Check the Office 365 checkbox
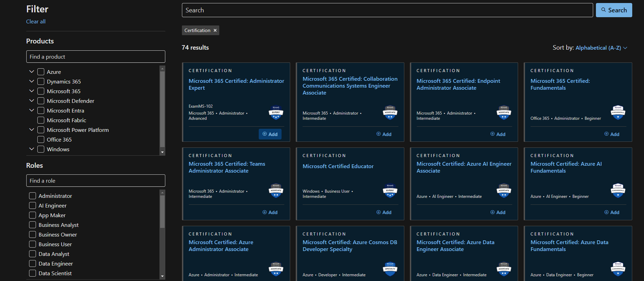644x281 pixels. [x=41, y=139]
